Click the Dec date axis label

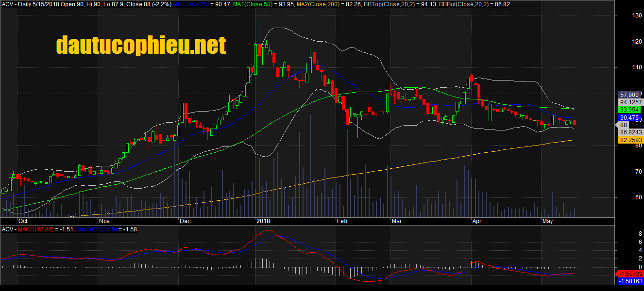(x=185, y=220)
